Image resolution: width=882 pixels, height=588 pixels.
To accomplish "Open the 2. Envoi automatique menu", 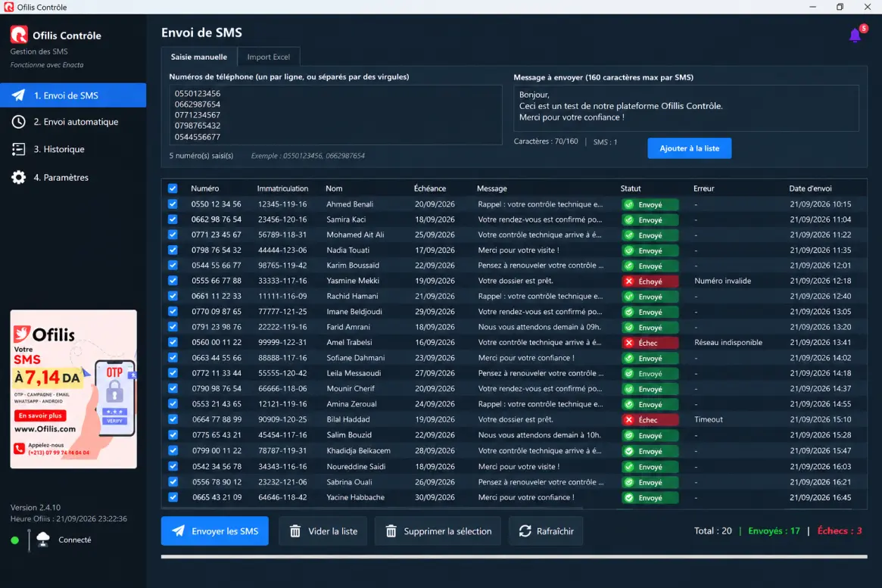I will 73,121.
